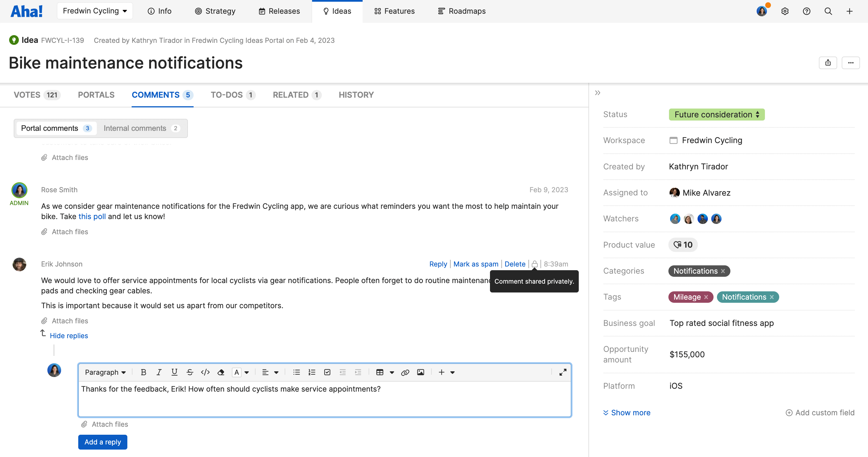This screenshot has height=457, width=868.
Task: Insert a code block in the reply
Action: pyautogui.click(x=205, y=372)
